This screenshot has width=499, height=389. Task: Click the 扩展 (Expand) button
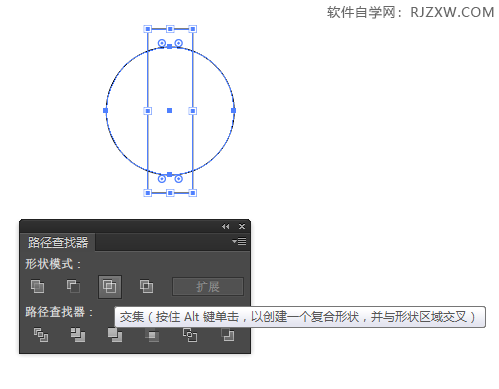pyautogui.click(x=208, y=286)
